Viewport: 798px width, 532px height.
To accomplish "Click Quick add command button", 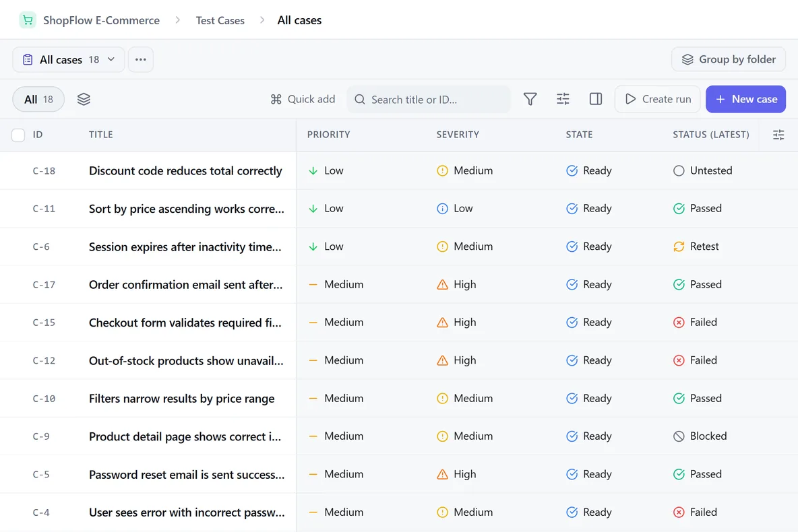I will [x=303, y=99].
